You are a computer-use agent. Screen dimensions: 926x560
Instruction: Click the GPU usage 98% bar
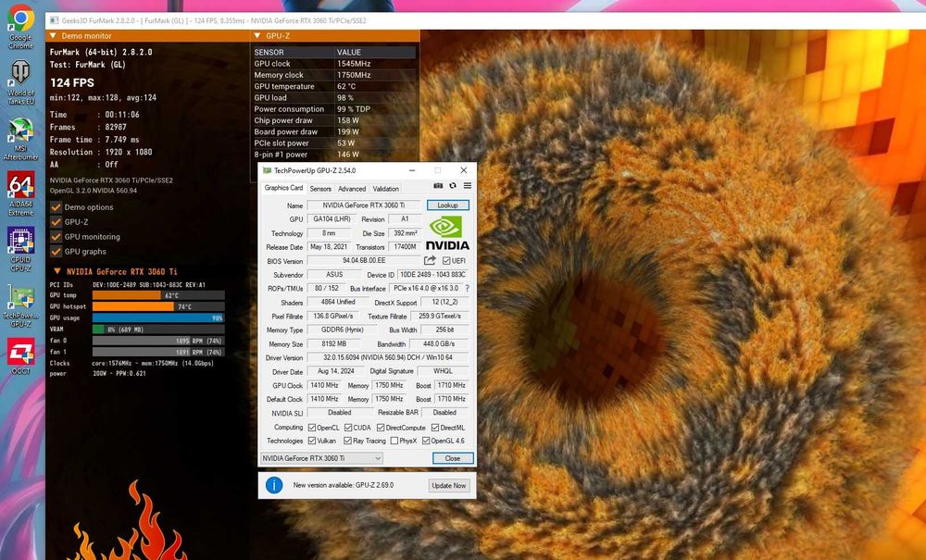(x=158, y=317)
